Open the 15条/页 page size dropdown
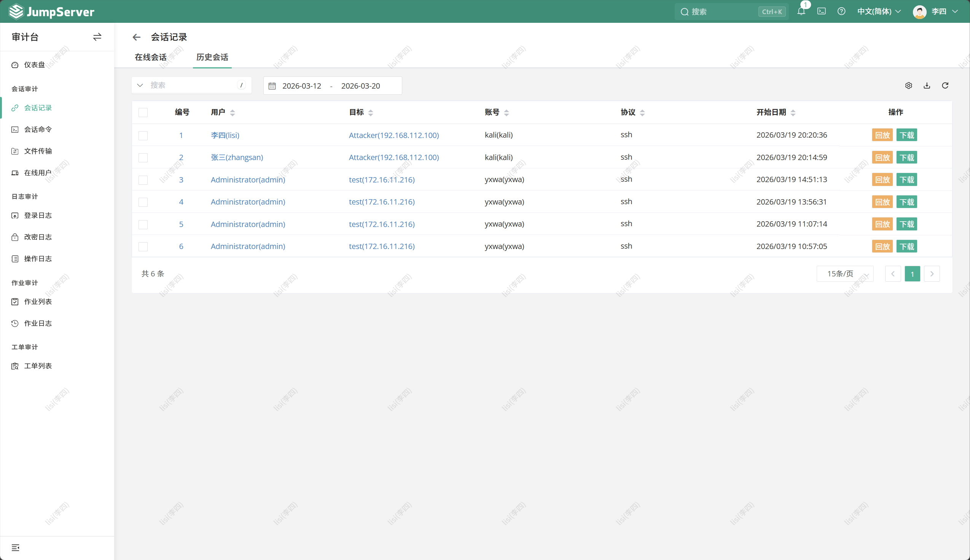 845,274
